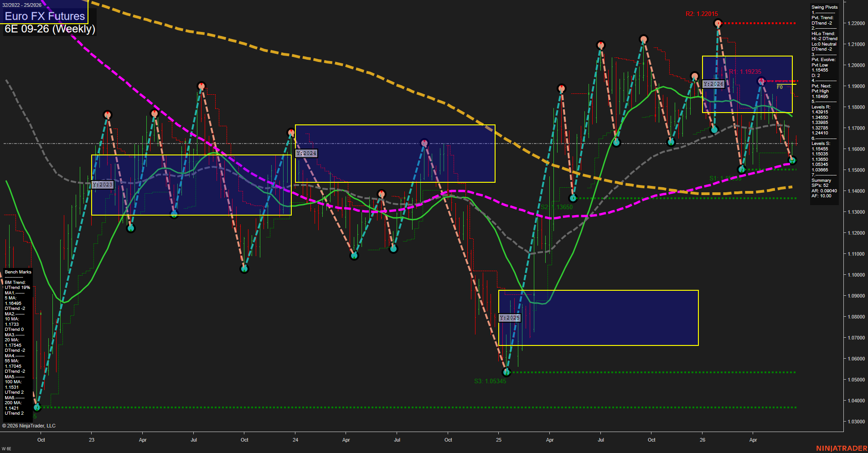868x453 pixels.
Task: Select the Pvt. Next: label
Action: pyautogui.click(x=821, y=86)
